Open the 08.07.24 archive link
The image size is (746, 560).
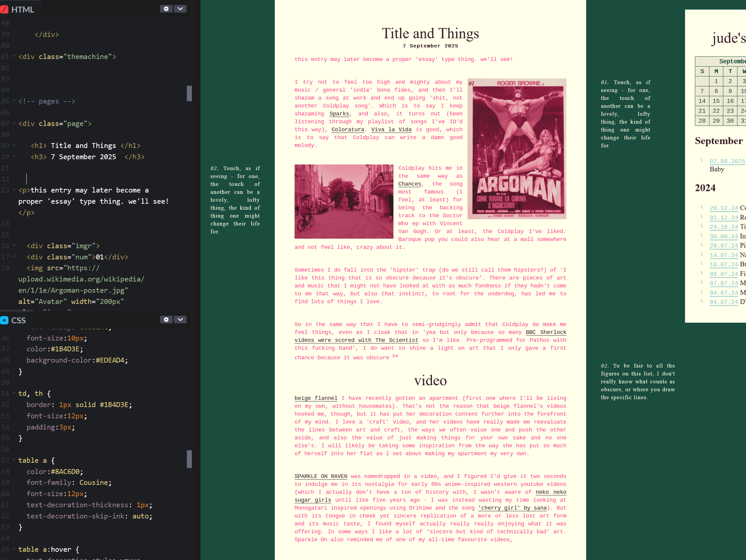(724, 274)
